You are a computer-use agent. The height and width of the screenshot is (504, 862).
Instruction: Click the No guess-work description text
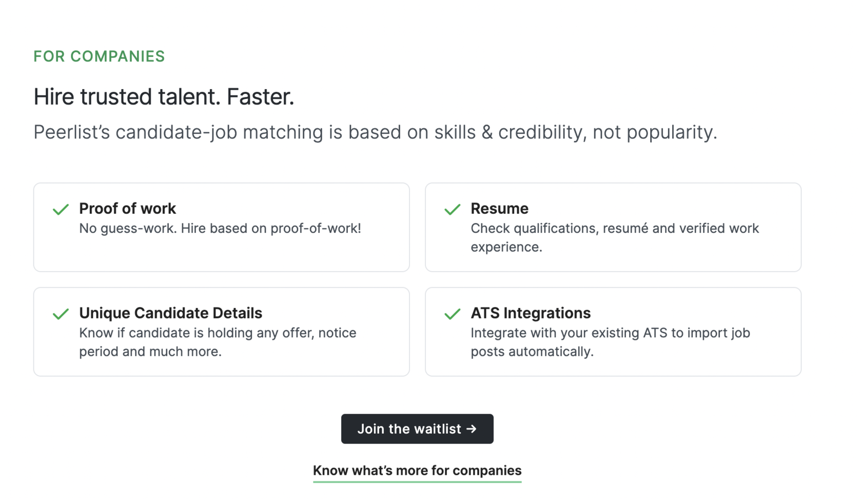[220, 229]
